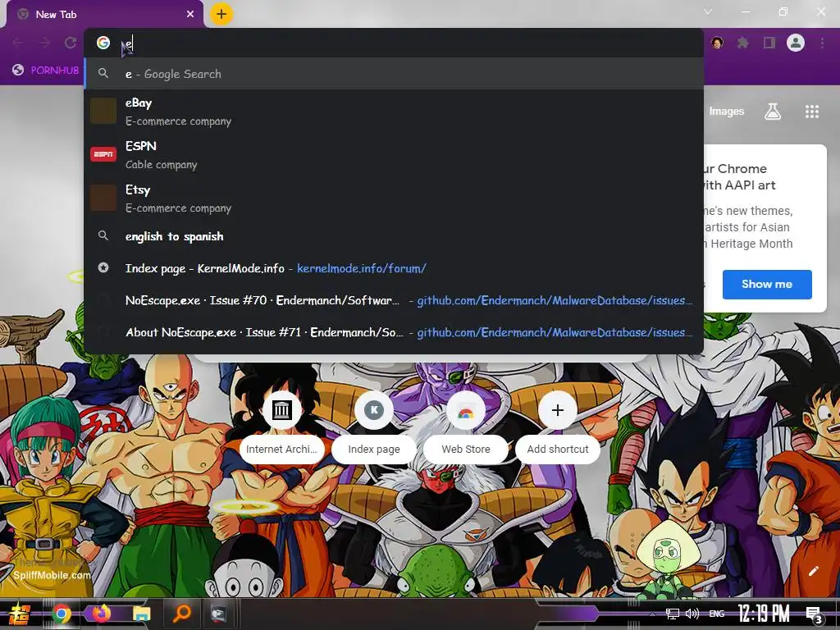Click the 12:19 PM clock
The height and width of the screenshot is (630, 840).
coord(764,614)
